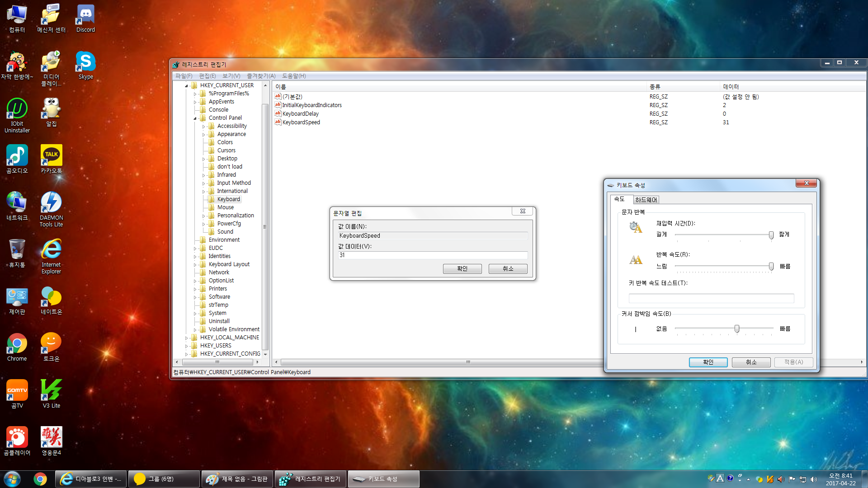Expand the Keyboard Layout key
The image size is (868, 488).
195,265
